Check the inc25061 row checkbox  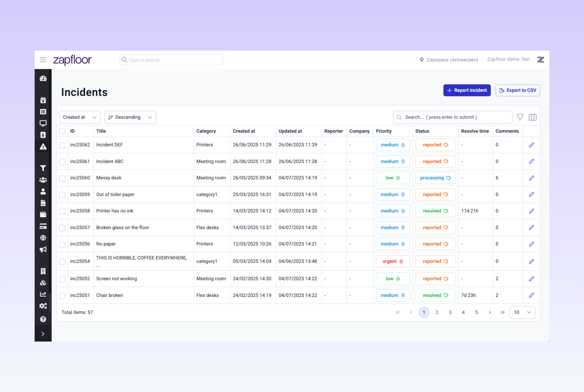62,162
